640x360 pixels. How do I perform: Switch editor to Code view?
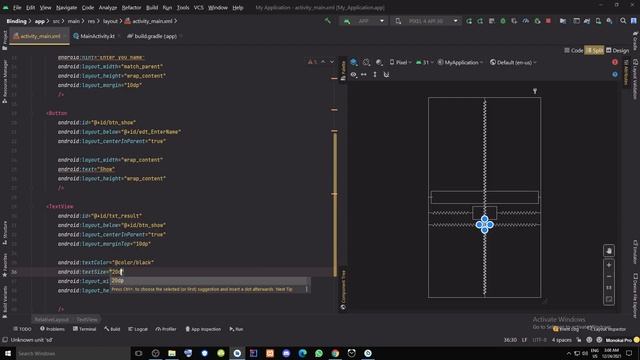click(x=573, y=50)
